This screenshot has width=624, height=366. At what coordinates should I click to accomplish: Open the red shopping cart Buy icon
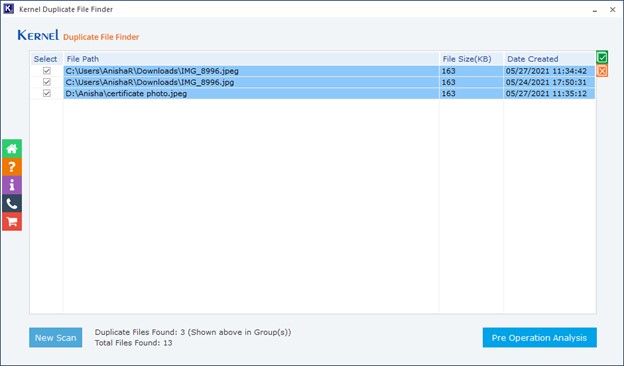12,222
